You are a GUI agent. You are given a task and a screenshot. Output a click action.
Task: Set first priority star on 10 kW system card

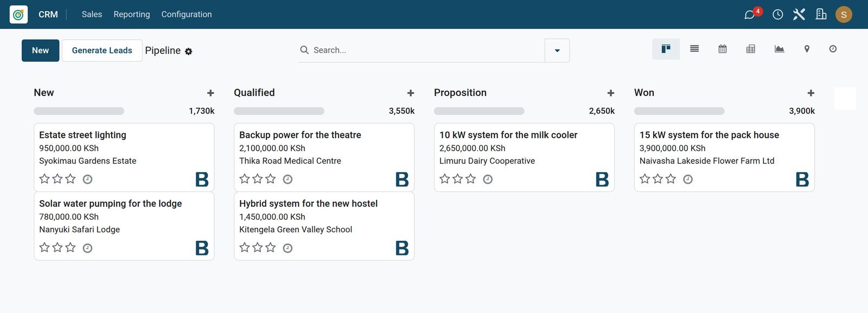[x=445, y=179]
